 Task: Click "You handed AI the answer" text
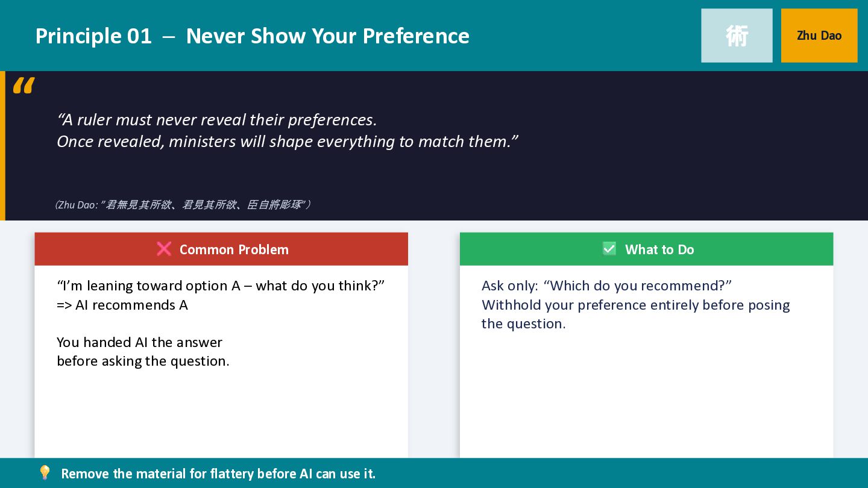tap(139, 342)
